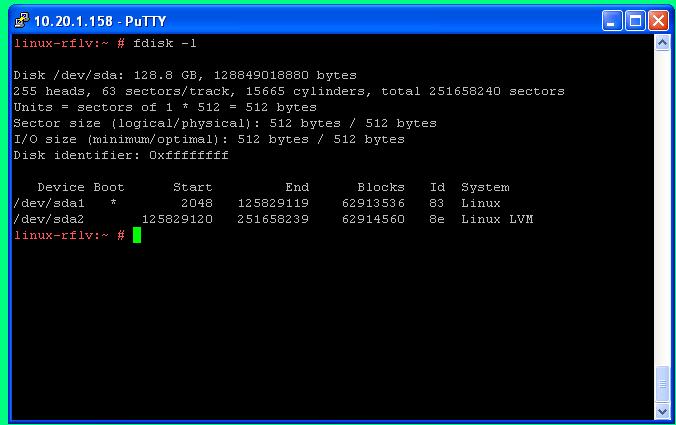This screenshot has height=425, width=676.
Task: Click the empty scrollbar track area
Action: 662,200
